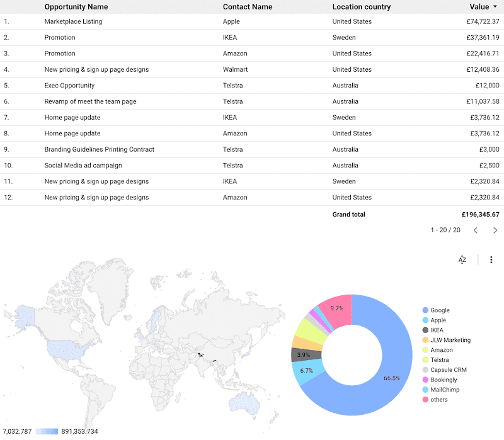The image size is (504, 440).
Task: Click the Value column header text
Action: 479,7
